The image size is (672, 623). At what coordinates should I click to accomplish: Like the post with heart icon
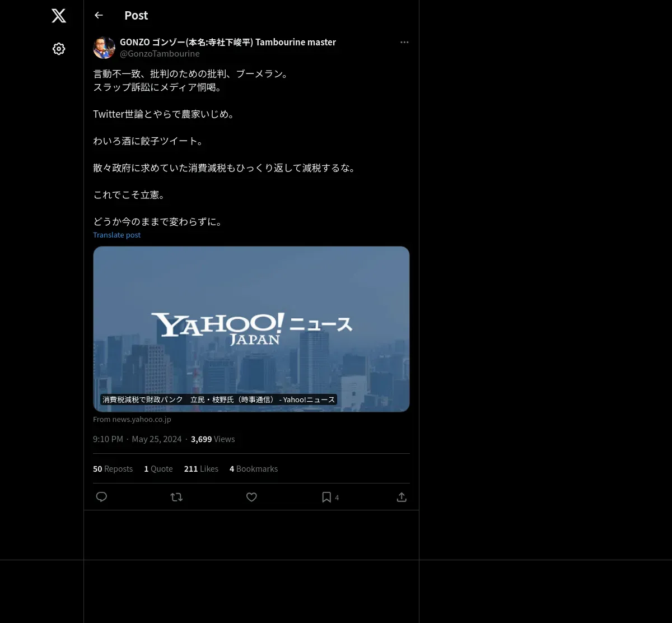pos(251,497)
